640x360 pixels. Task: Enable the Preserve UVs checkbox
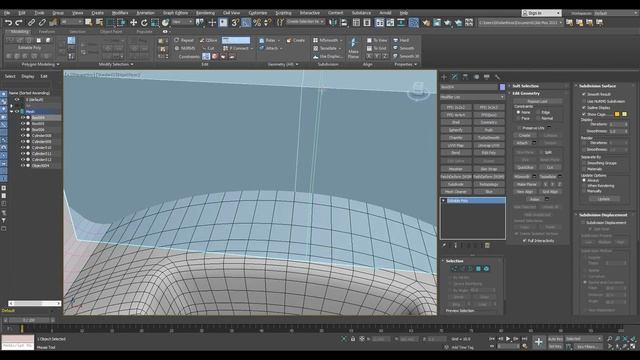tap(519, 128)
